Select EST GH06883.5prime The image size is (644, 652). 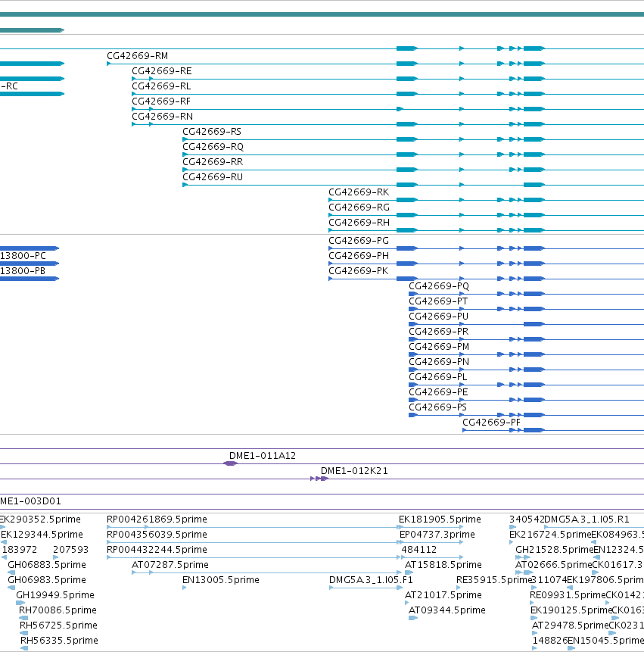47,565
